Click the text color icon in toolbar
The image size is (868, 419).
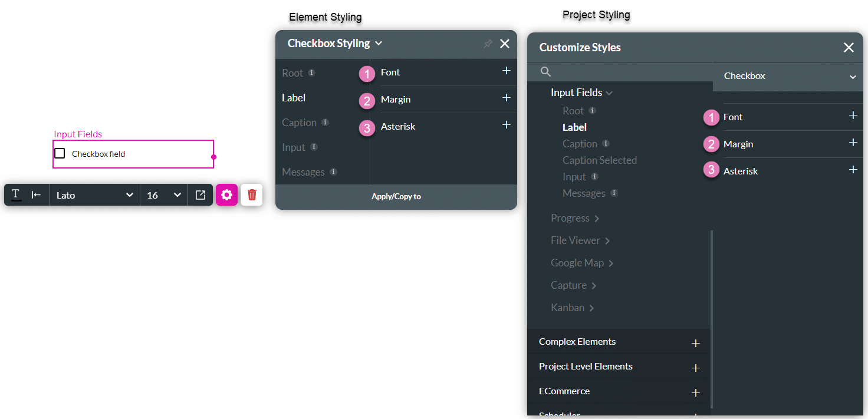coord(17,195)
